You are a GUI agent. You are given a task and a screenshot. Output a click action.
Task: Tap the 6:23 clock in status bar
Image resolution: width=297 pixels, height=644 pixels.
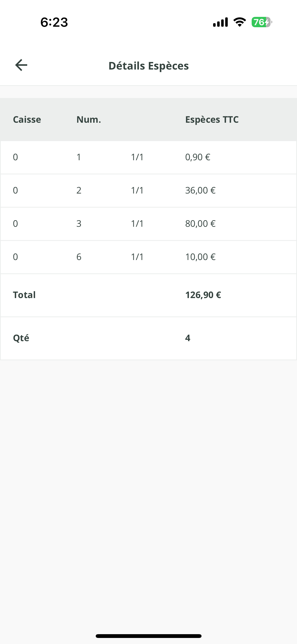[54, 22]
